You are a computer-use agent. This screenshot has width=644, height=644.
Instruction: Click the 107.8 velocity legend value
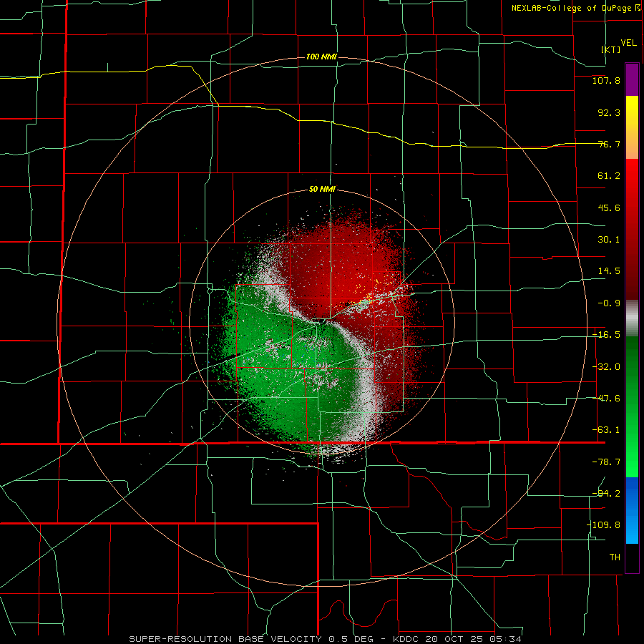[606, 80]
